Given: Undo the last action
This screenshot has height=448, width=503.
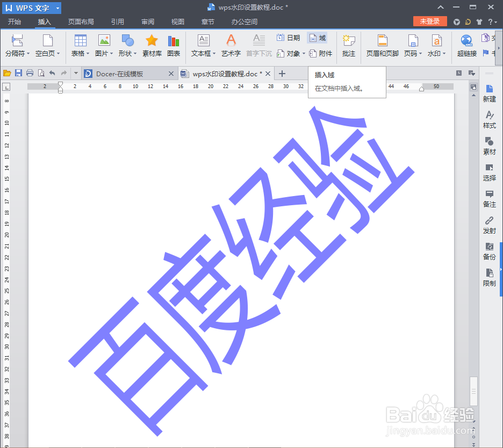Looking at the screenshot, I should (x=52, y=73).
